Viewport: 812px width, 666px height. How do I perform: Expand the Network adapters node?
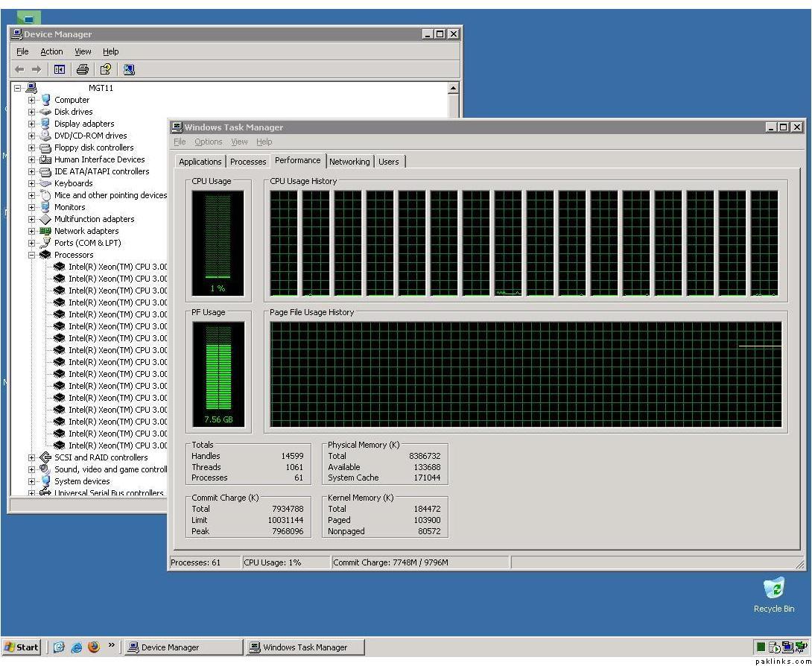coord(31,231)
